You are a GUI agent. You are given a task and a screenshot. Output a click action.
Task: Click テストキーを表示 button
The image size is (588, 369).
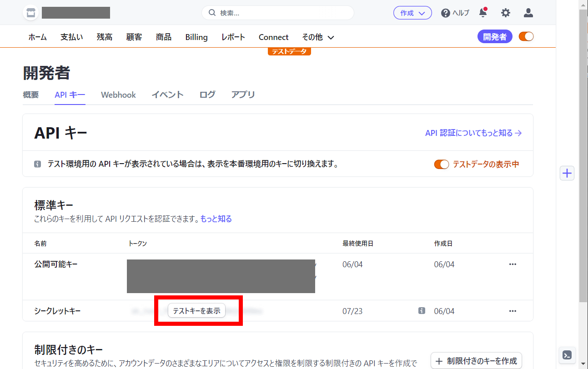coord(196,311)
